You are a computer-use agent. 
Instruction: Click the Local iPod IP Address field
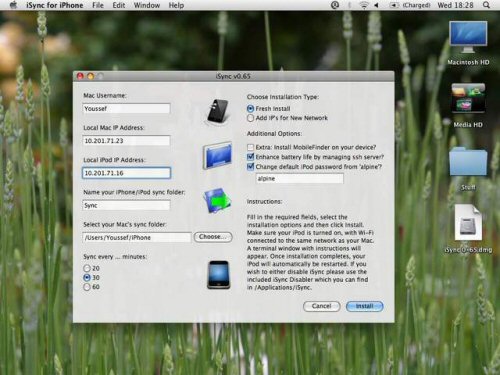[x=126, y=173]
